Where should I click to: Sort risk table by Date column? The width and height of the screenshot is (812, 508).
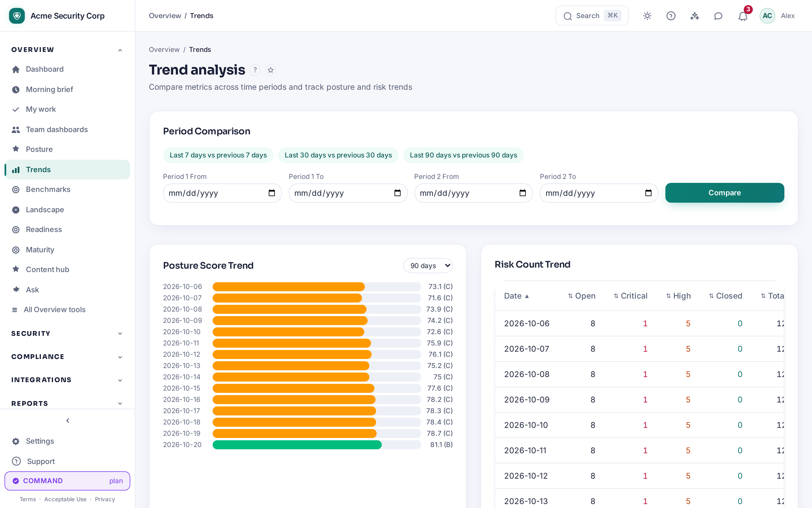(x=517, y=296)
